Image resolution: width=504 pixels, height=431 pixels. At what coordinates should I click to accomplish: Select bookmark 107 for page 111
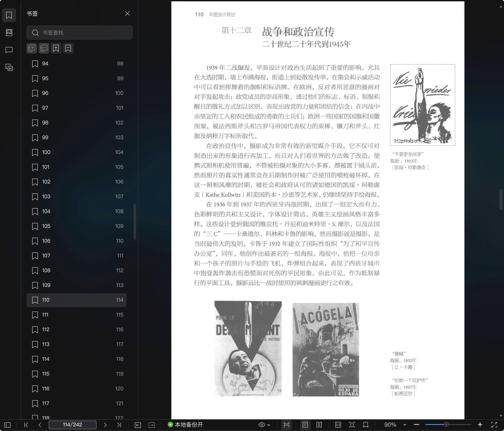[x=77, y=256]
